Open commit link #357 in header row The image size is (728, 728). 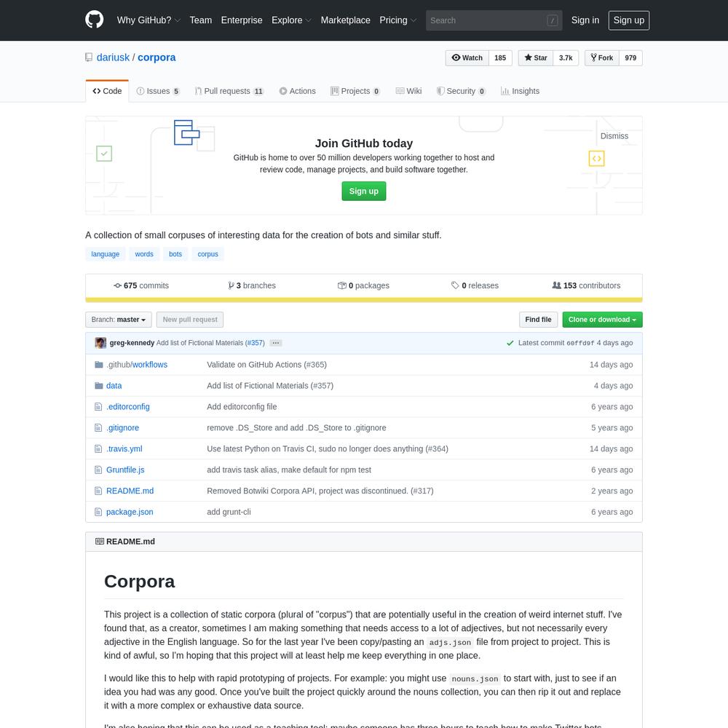click(255, 343)
